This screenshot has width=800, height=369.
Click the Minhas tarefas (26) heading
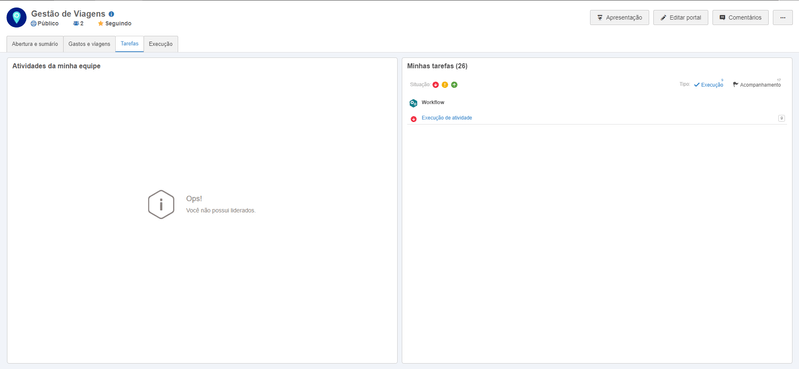point(437,66)
